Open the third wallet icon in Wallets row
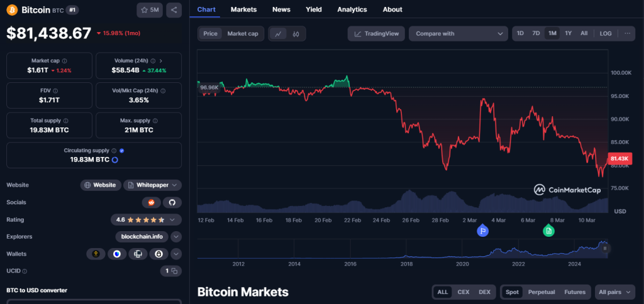Image resolution: width=644 pixels, height=304 pixels. click(138, 254)
